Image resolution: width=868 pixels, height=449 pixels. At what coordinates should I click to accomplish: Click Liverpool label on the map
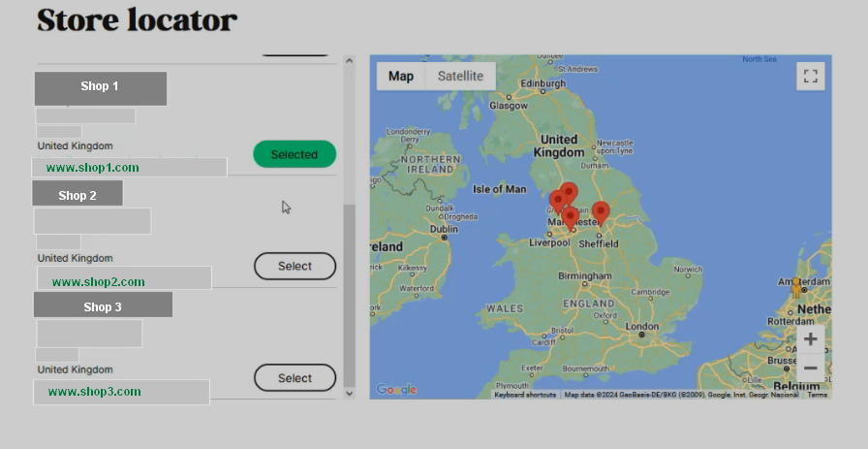(x=549, y=242)
